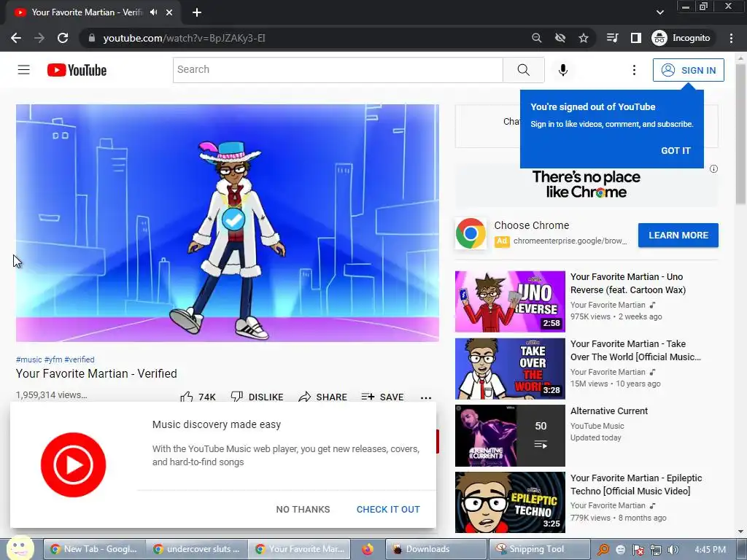
Task: Click the Windows start button
Action: [20, 548]
